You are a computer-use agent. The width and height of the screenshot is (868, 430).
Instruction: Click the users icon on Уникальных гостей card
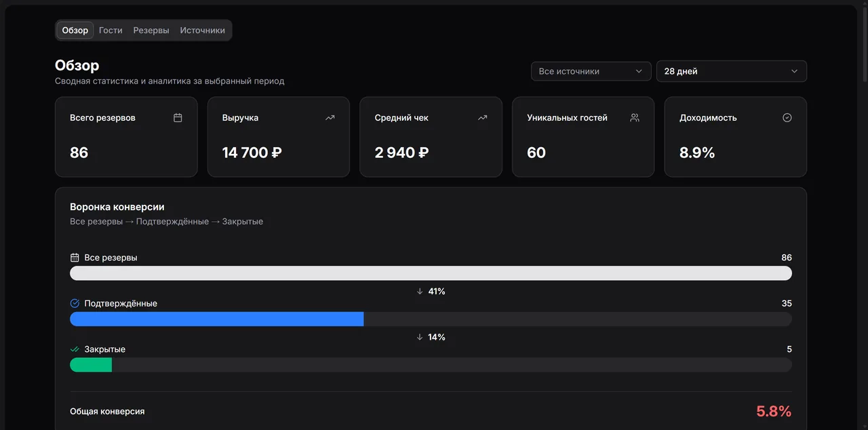(x=635, y=117)
